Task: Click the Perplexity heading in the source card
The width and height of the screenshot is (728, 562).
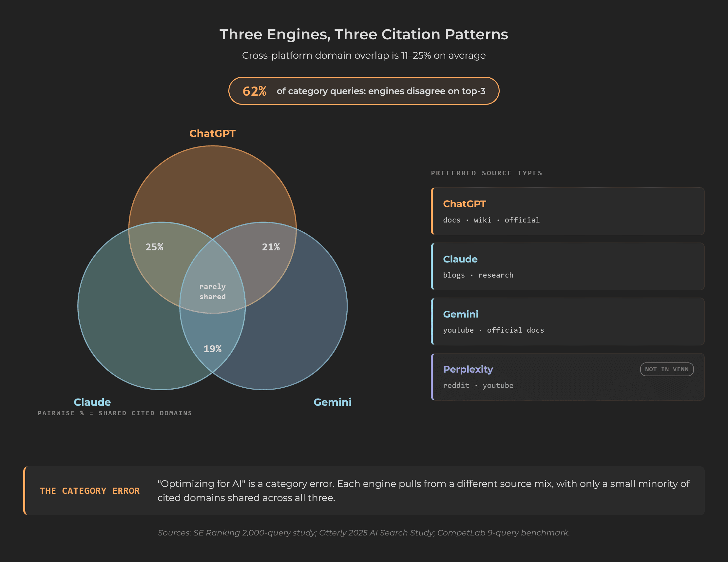Action: point(468,369)
